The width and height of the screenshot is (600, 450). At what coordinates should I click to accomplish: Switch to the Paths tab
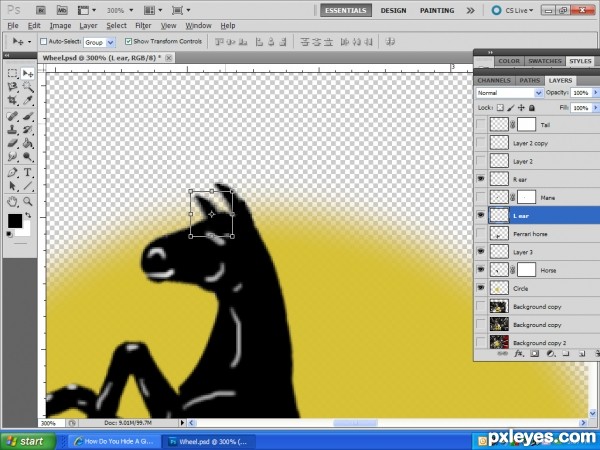tap(530, 80)
